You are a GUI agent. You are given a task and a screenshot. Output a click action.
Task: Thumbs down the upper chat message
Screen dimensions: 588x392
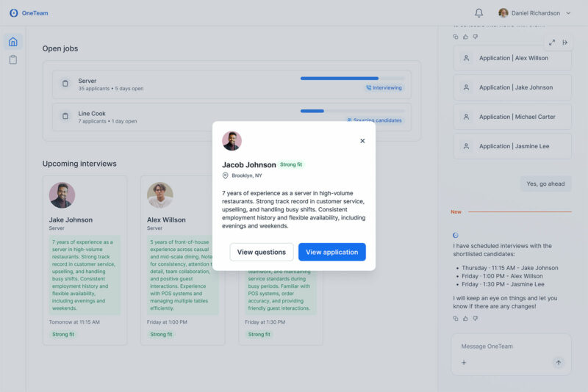(475, 37)
